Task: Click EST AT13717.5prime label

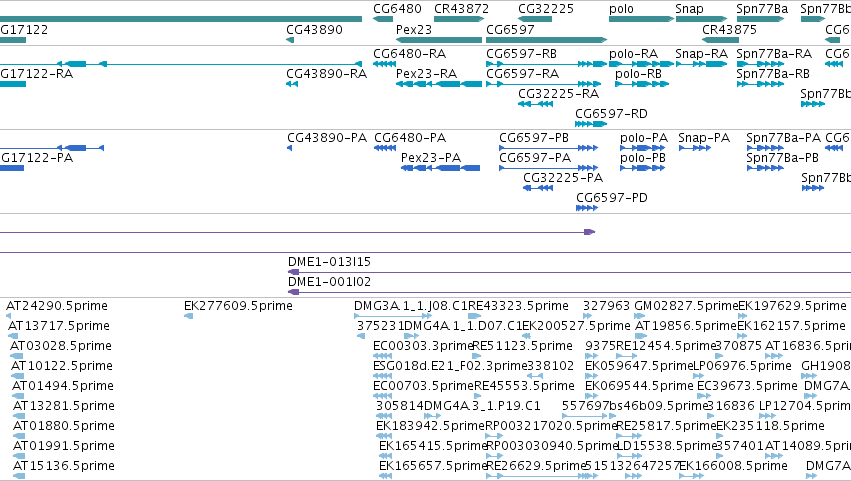Action: pyautogui.click(x=59, y=326)
